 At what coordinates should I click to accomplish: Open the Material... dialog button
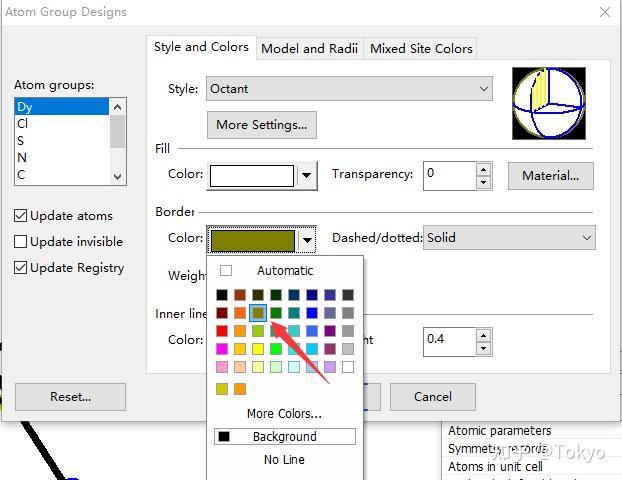[x=550, y=176]
